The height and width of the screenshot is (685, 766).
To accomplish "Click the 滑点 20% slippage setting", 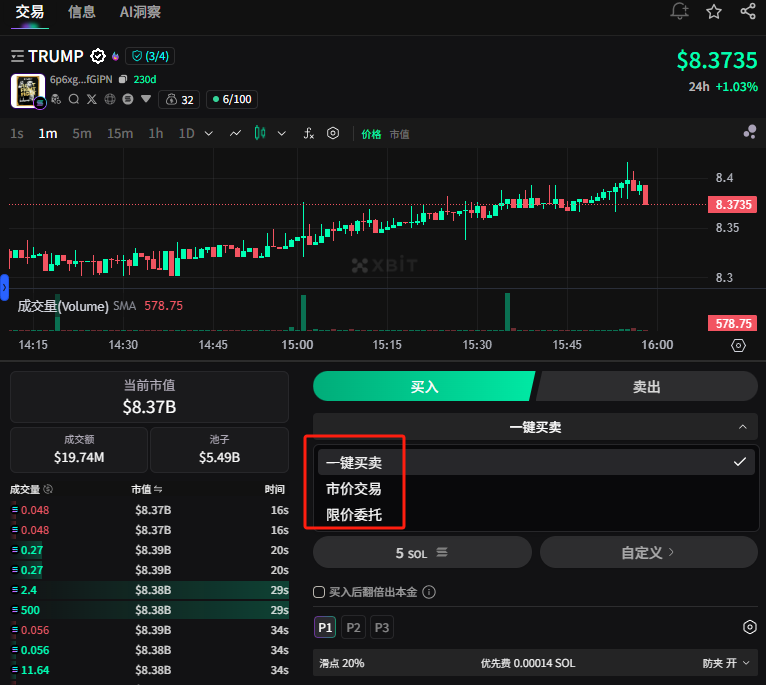I will click(x=341, y=663).
